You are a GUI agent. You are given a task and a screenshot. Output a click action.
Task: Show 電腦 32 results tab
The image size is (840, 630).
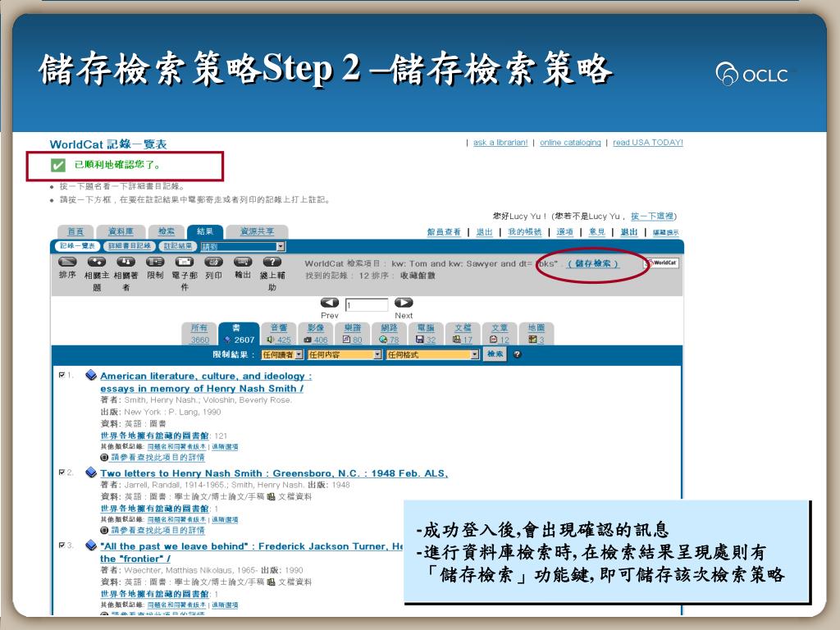click(x=426, y=334)
